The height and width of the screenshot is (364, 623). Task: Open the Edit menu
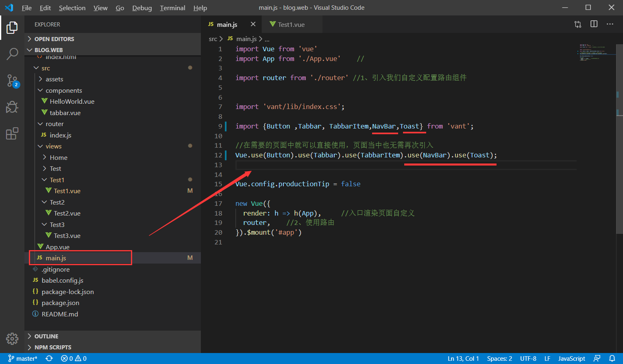[46, 8]
